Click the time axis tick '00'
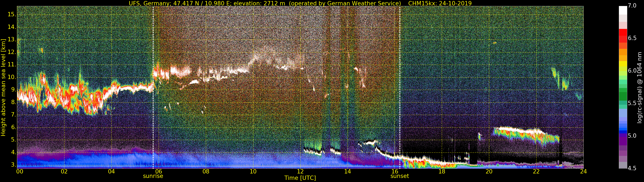Screen dimensions: 644x182 (x=20, y=172)
